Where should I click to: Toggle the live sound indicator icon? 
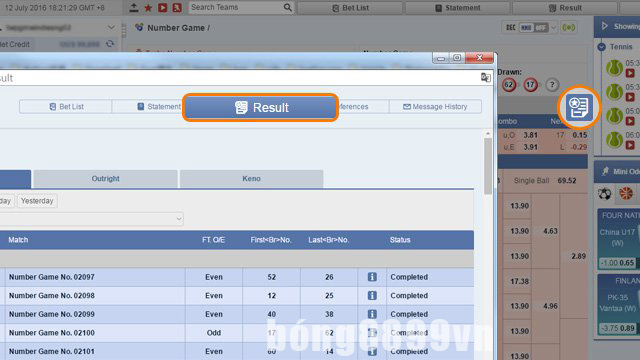[x=568, y=28]
